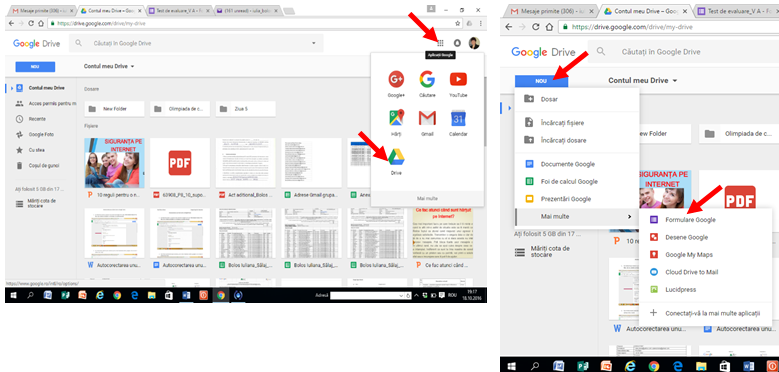Expand Contul meu Drive tree arrow in left sidebar
This screenshot has width=779, height=372.
pos(11,88)
